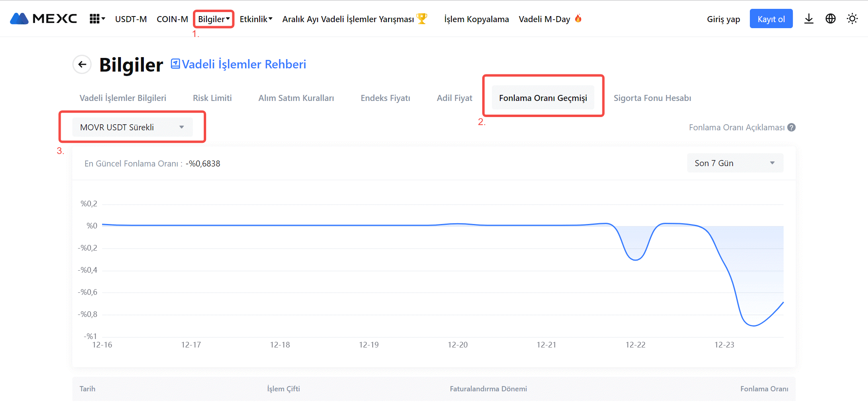The width and height of the screenshot is (868, 407).
Task: Expand the Son 7 Gün period dropdown
Action: (735, 163)
